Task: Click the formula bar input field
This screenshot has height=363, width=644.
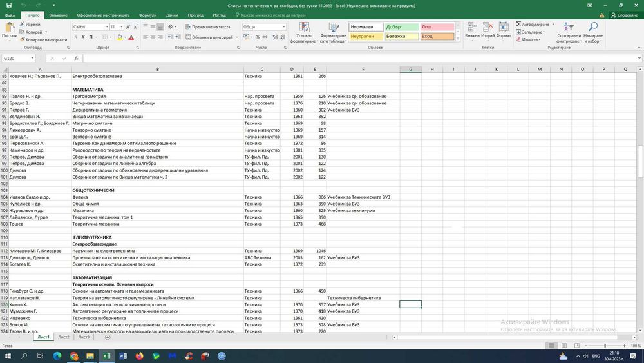Action: coord(361,59)
